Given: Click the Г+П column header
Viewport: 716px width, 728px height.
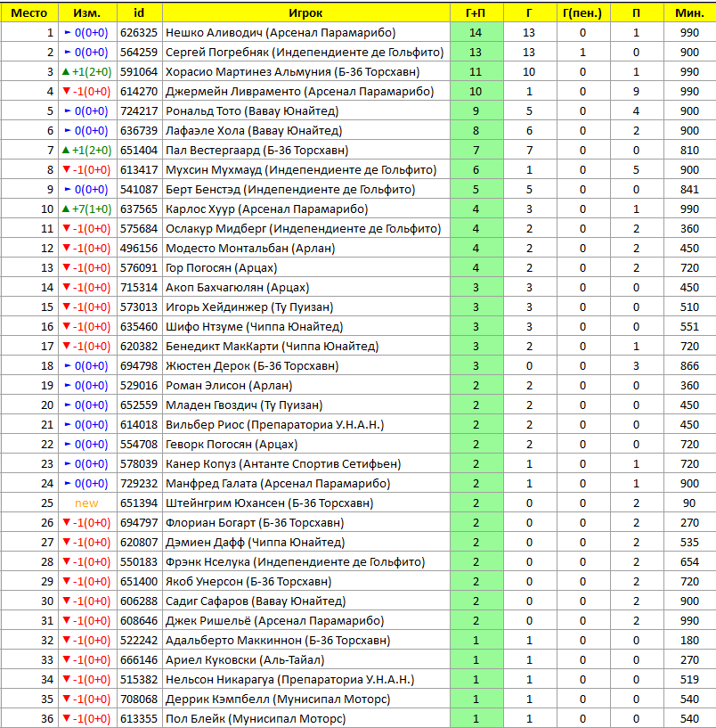Looking at the screenshot, I should [x=476, y=13].
